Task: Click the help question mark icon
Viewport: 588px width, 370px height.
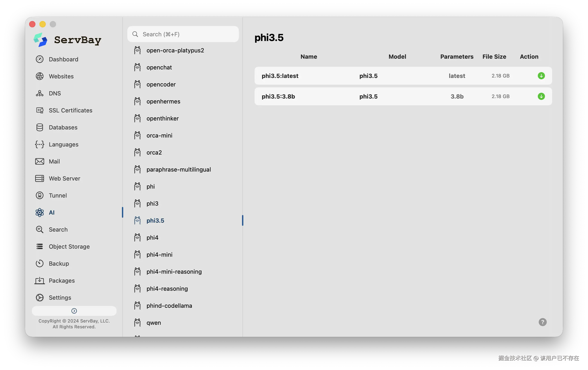Action: pos(542,322)
